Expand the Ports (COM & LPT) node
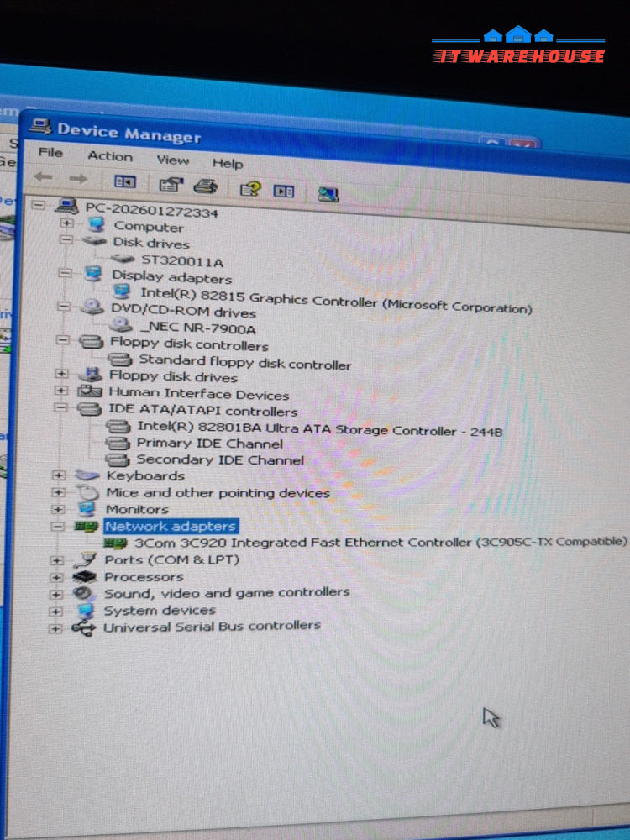The width and height of the screenshot is (630, 840). (56, 561)
